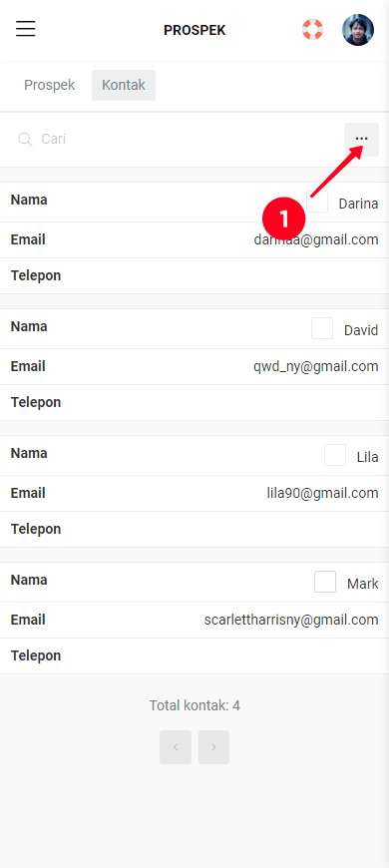389x868 pixels.
Task: Click the lifebuoy help icon
Action: click(x=312, y=29)
